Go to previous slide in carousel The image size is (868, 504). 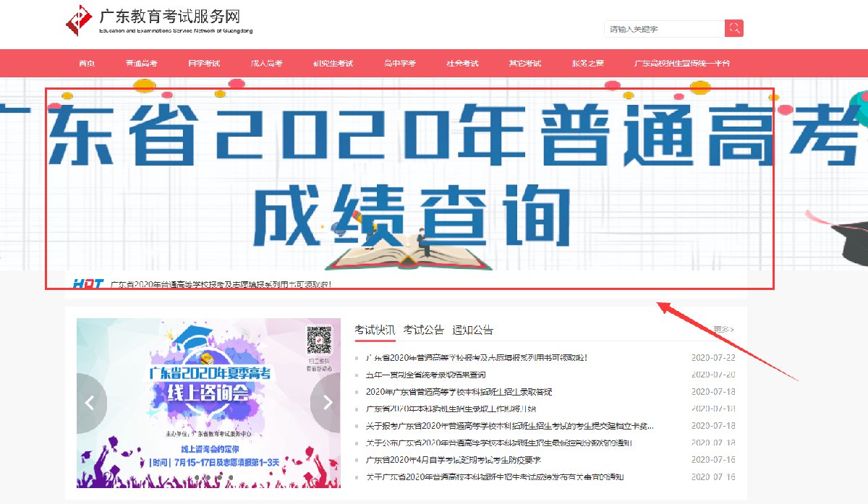[x=91, y=403]
